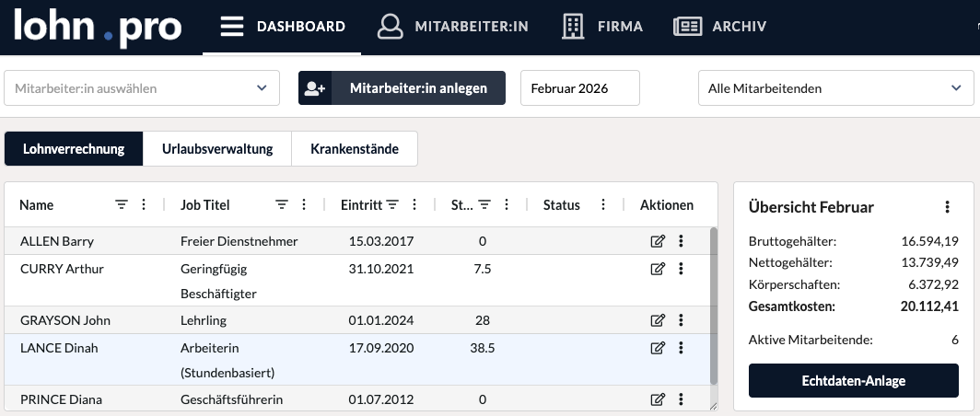
Task: Click the edit icon for GRAYSON John
Action: pyautogui.click(x=658, y=320)
